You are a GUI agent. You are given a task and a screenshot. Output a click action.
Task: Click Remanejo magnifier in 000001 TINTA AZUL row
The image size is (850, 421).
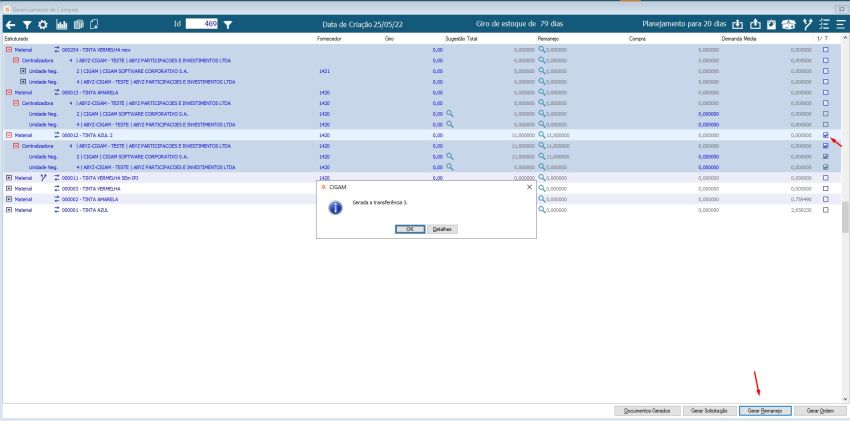click(x=542, y=210)
